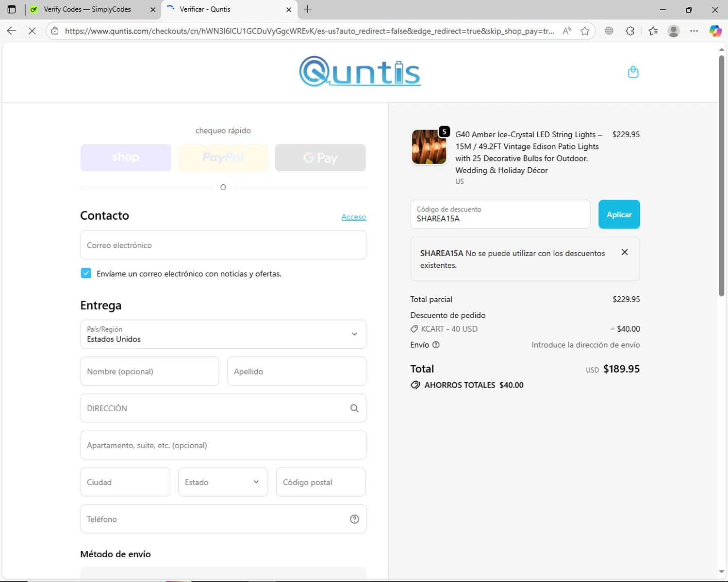Close the Verificar Quntis tab
This screenshot has height=582, width=728.
(289, 9)
